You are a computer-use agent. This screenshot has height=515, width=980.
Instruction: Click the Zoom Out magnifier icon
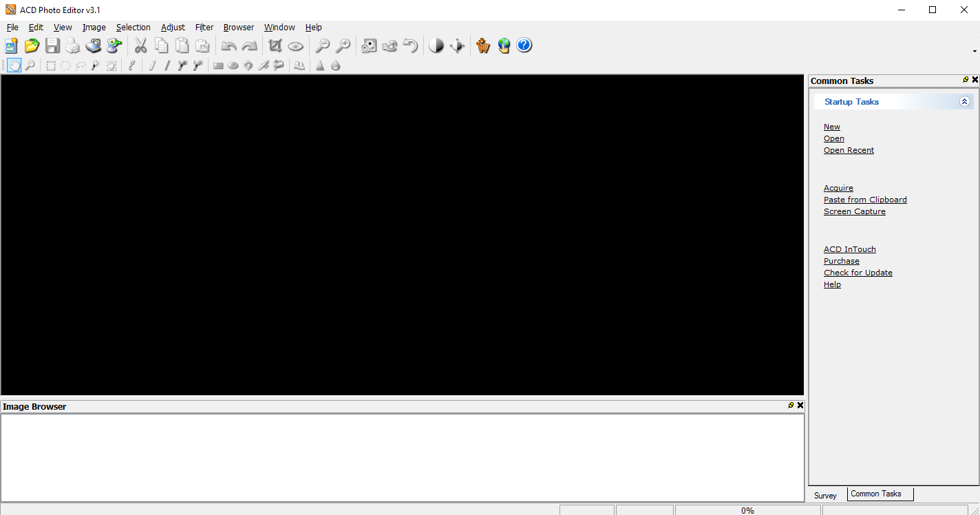(x=322, y=46)
